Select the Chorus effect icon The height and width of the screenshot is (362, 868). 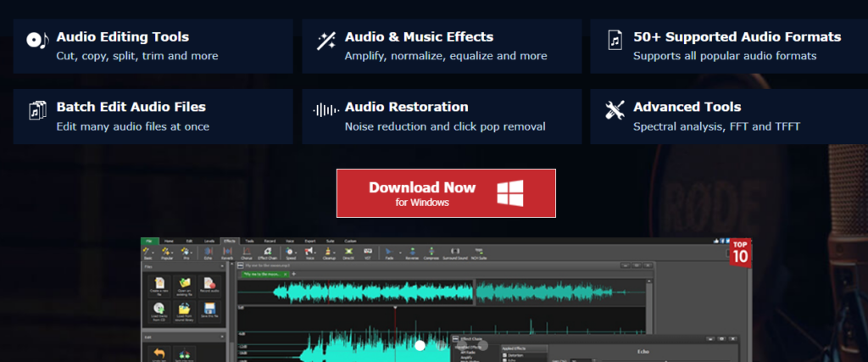pyautogui.click(x=247, y=251)
